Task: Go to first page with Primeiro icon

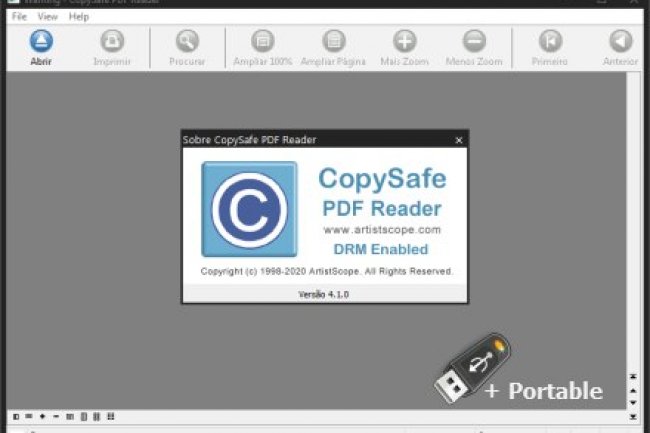Action: pyautogui.click(x=550, y=41)
